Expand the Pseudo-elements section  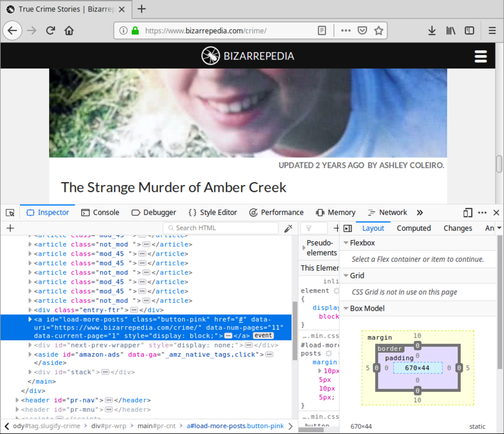point(304,248)
